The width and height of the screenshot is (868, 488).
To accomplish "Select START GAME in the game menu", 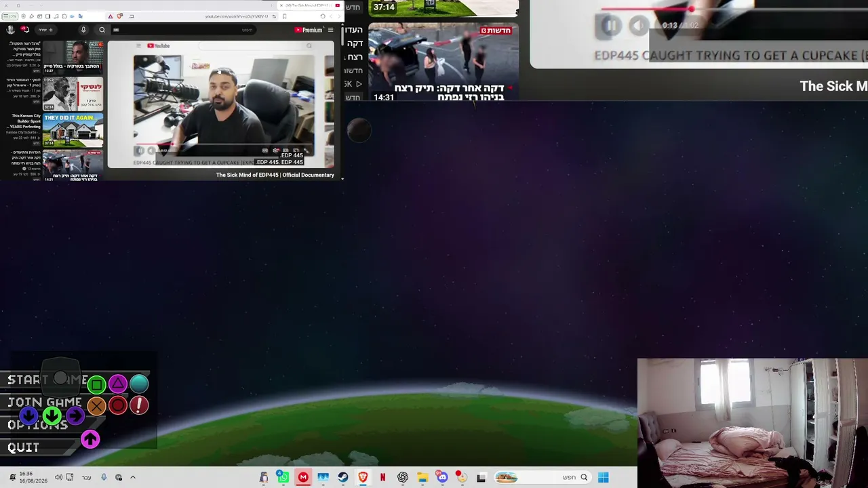I will tap(47, 380).
